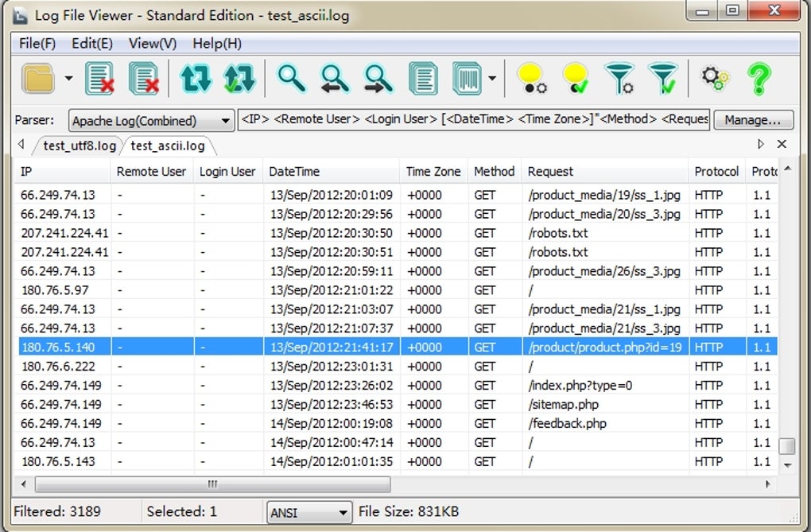
Task: Close the current tab with X
Action: (x=782, y=144)
